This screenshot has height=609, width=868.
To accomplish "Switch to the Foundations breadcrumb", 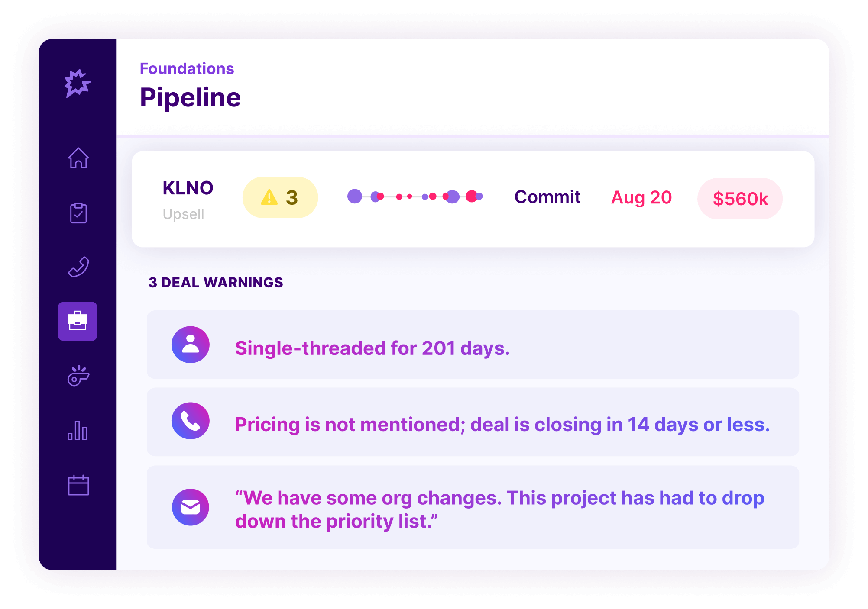I will pos(186,68).
